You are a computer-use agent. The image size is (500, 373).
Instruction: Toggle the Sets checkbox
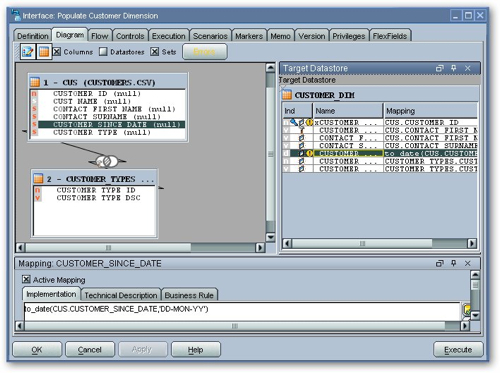[x=154, y=52]
